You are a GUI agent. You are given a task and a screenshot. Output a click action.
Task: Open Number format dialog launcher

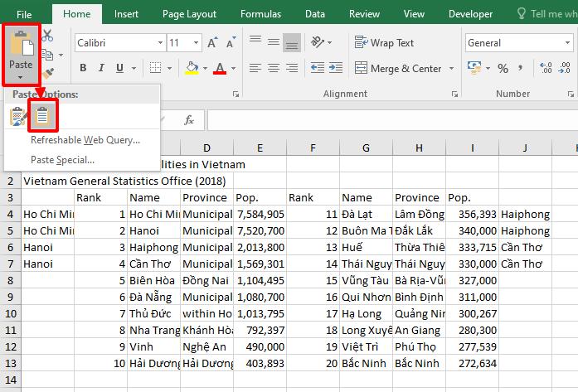571,94
